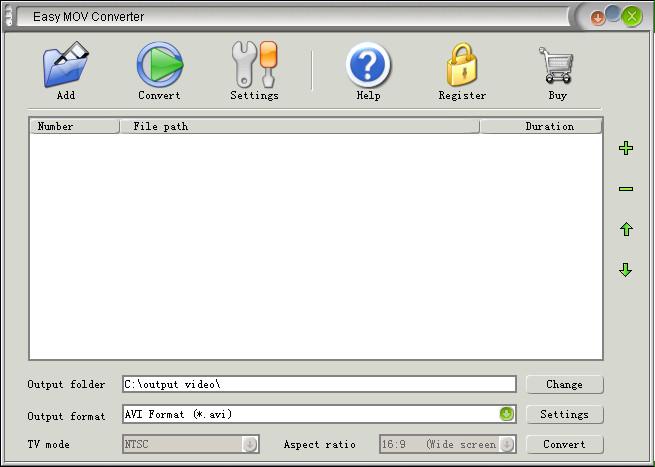The image size is (655, 467).
Task: Click the Settings button beside Output format
Action: tap(564, 414)
